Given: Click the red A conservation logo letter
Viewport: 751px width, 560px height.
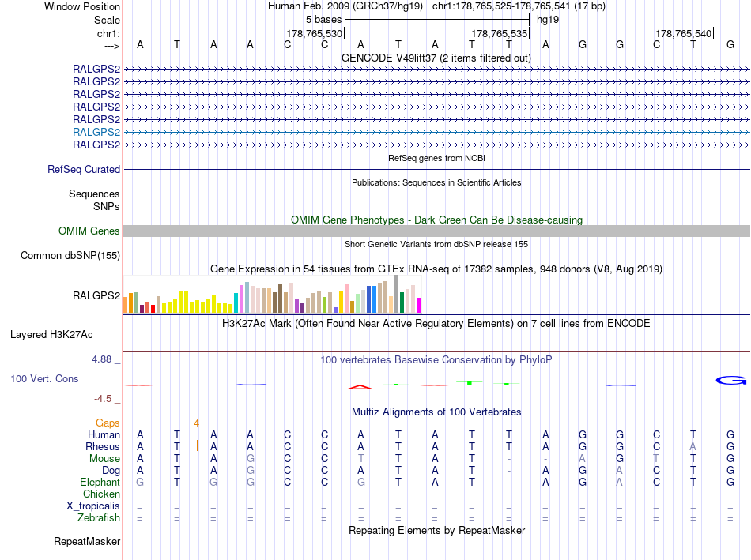Looking at the screenshot, I should (x=360, y=387).
